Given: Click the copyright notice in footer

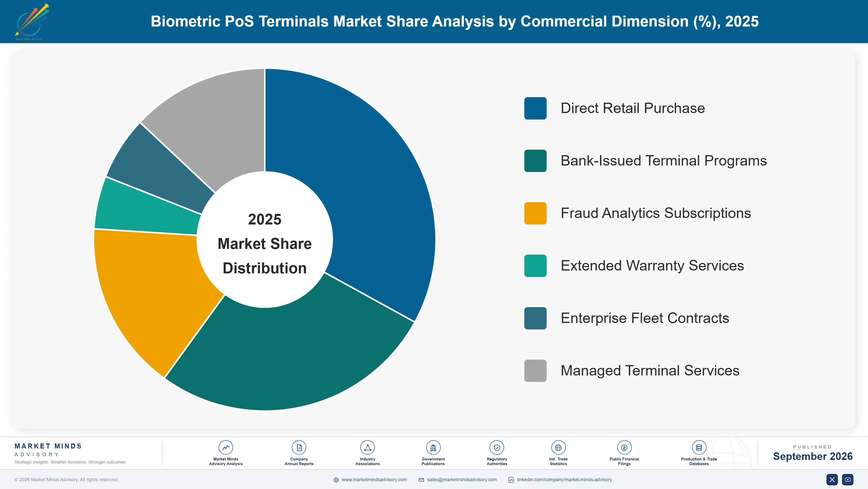Looking at the screenshot, I should click(x=66, y=480).
